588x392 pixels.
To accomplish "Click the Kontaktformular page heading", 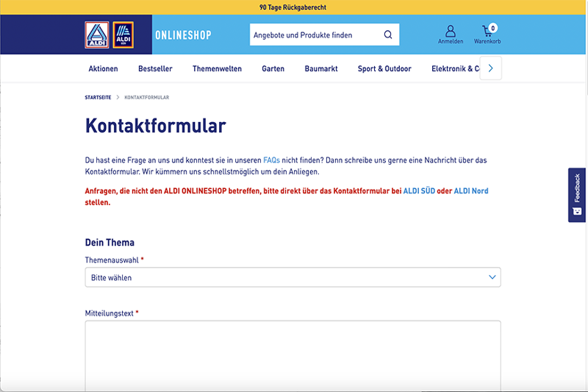I will [x=156, y=126].
